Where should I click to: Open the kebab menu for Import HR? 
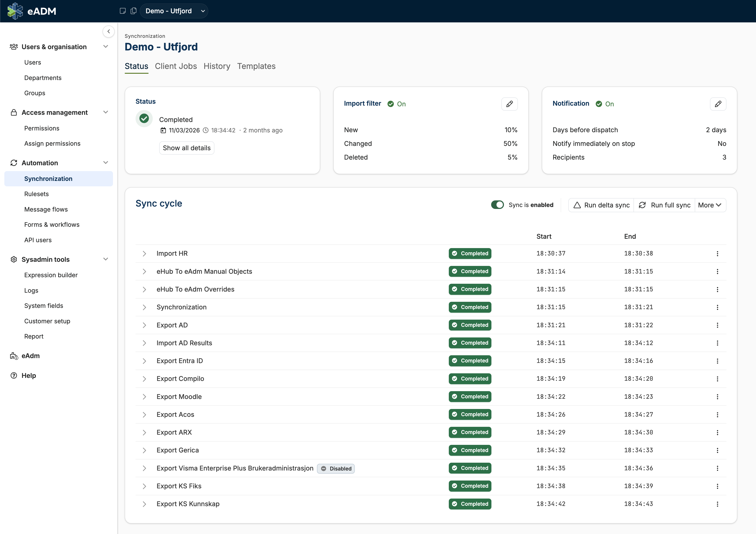(717, 254)
